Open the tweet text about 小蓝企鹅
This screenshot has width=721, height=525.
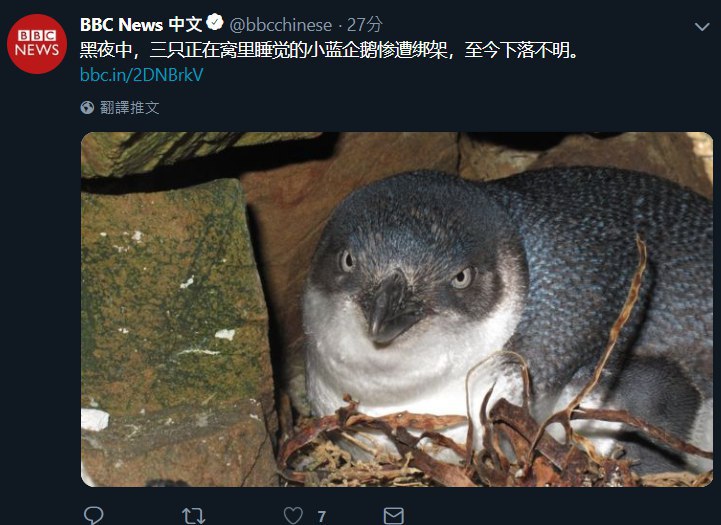pos(329,50)
